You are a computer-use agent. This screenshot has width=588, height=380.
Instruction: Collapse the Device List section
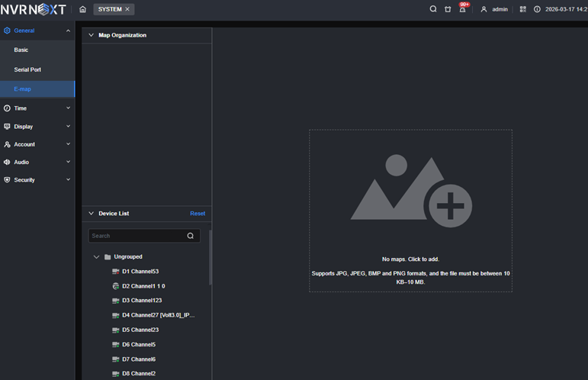click(x=92, y=214)
